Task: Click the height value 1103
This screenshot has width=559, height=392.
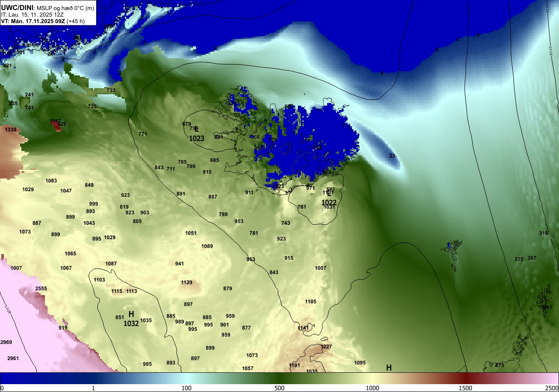Action: (x=99, y=280)
